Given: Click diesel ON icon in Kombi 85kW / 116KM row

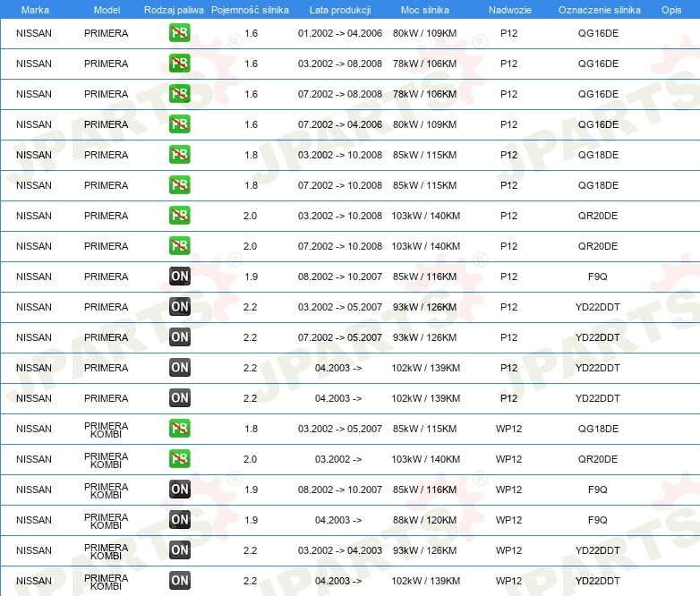Looking at the screenshot, I should click(x=179, y=489).
